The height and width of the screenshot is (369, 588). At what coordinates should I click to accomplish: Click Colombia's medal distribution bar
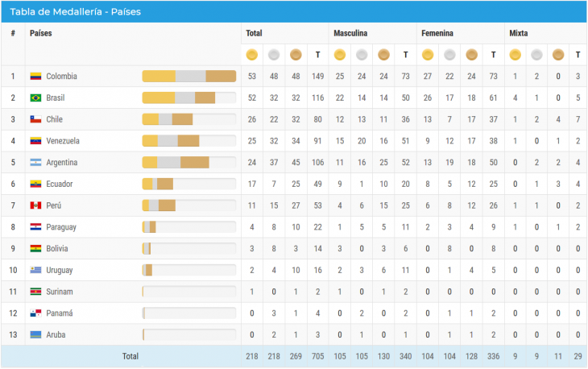pyautogui.click(x=188, y=77)
